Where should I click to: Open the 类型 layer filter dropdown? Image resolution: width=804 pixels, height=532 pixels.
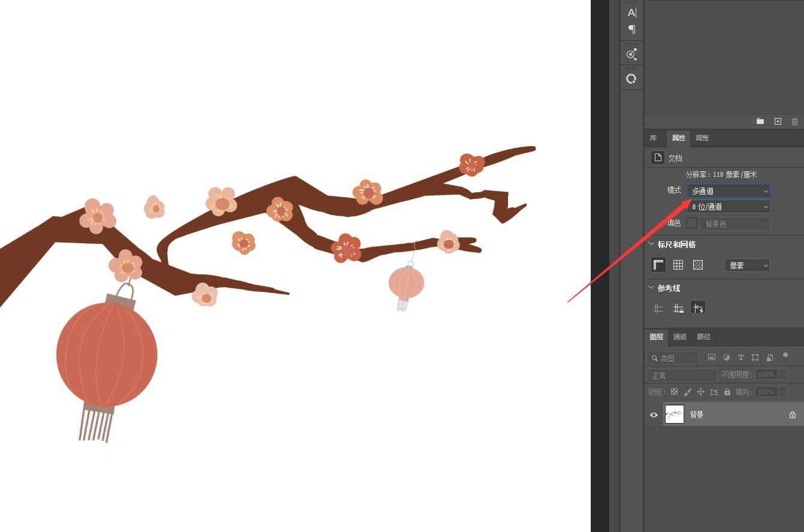coord(673,358)
